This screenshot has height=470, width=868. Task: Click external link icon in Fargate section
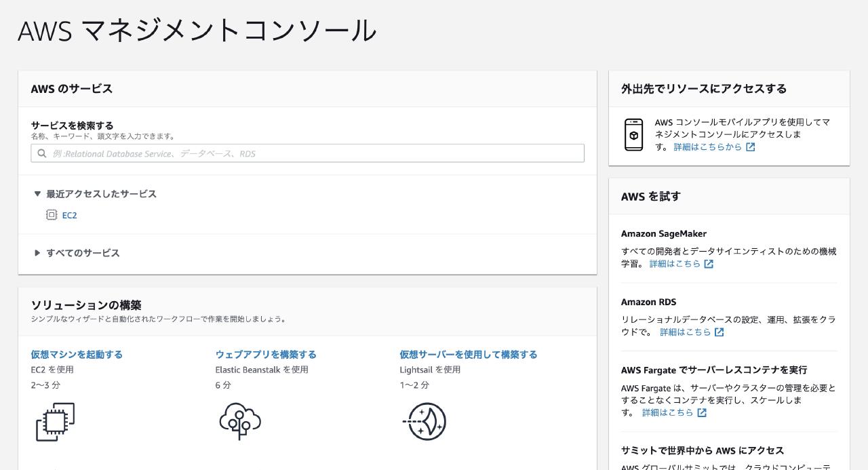pos(702,412)
